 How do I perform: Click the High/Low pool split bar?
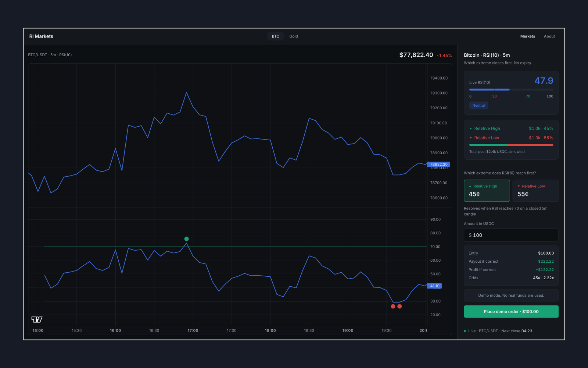(511, 145)
